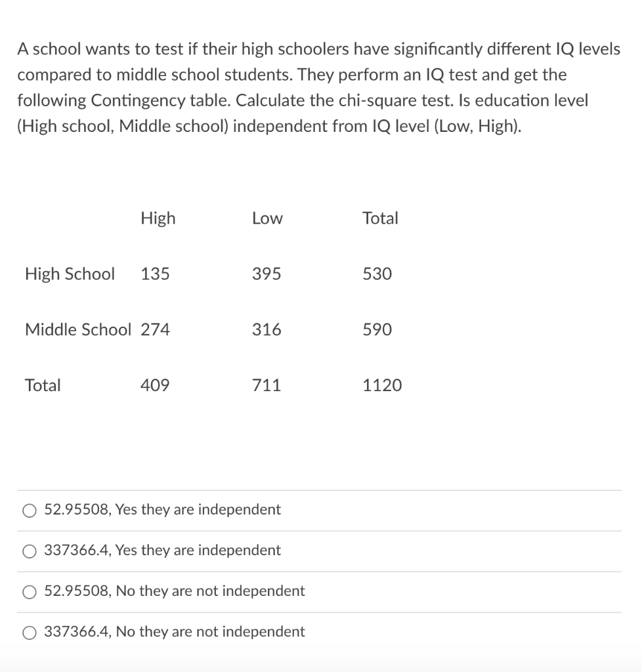Select the radio button for 337366.4, No answer
The width and height of the screenshot is (642, 672).
pos(29,632)
